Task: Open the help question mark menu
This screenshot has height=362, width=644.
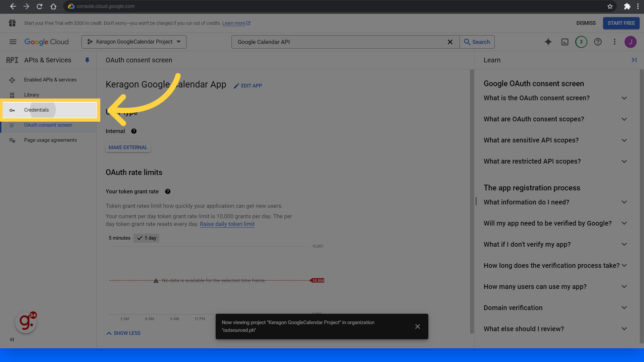Action: [598, 42]
